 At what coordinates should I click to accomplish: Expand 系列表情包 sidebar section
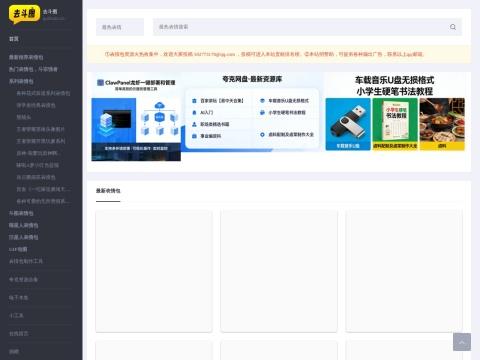[21, 81]
